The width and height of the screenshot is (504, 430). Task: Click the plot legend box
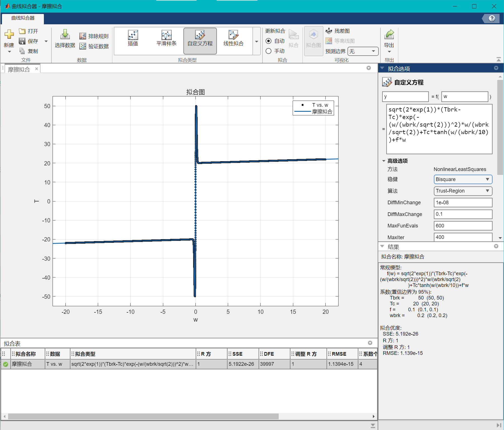coord(313,108)
